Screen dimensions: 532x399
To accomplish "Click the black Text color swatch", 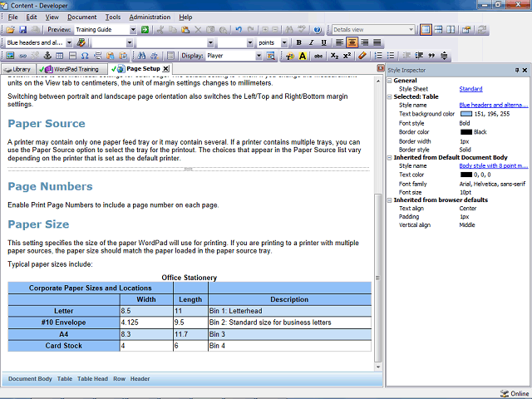I will (466, 175).
